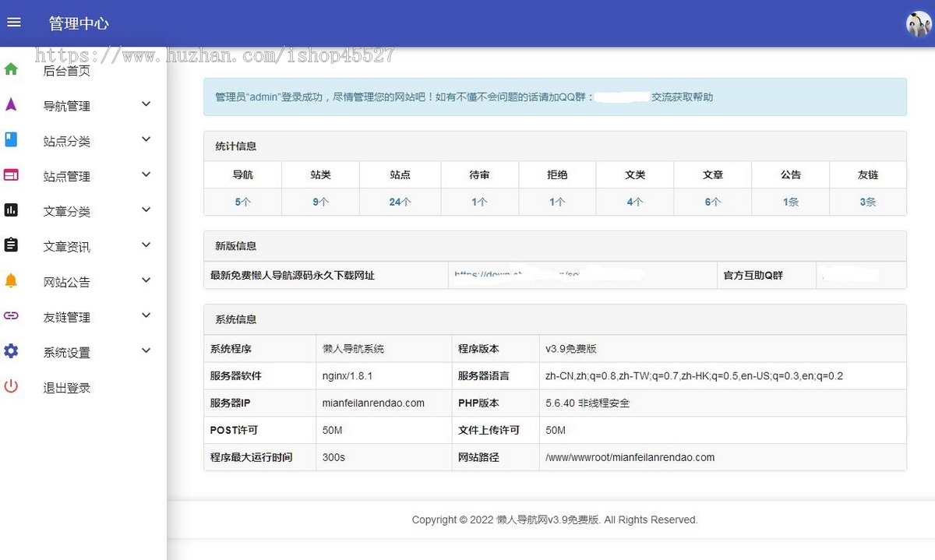The image size is (935, 560).
Task: Toggle the hamburger menu icon
Action: [13, 23]
